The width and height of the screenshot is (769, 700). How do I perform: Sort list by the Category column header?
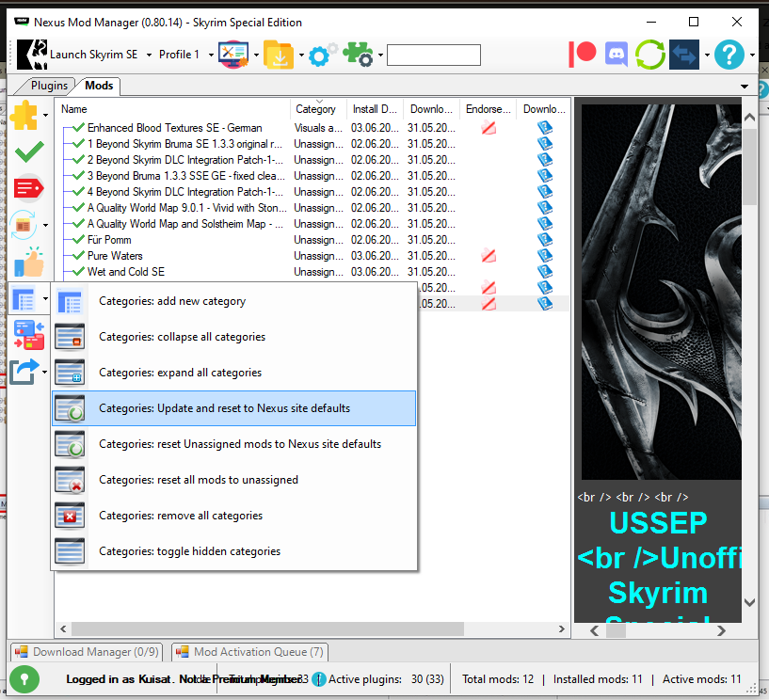pos(315,109)
